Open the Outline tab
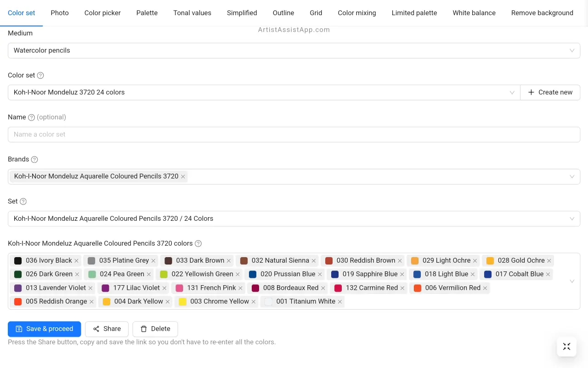The image size is (588, 368). [x=283, y=13]
